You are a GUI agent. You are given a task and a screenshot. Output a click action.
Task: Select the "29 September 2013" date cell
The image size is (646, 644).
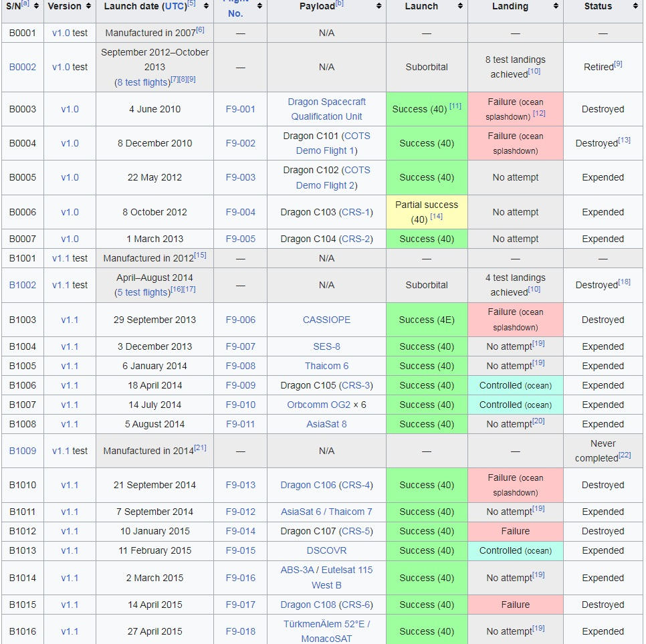click(155, 320)
